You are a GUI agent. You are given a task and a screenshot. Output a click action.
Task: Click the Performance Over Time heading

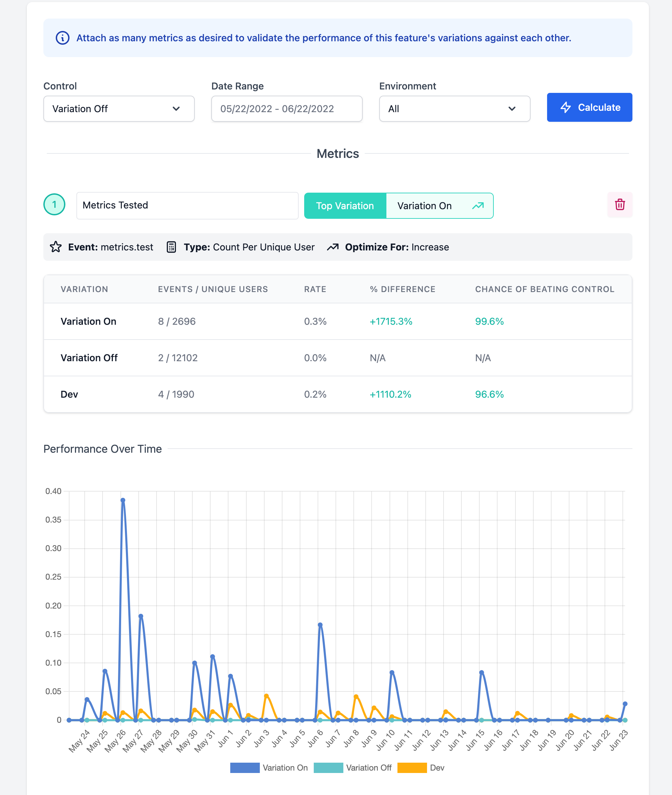click(103, 449)
